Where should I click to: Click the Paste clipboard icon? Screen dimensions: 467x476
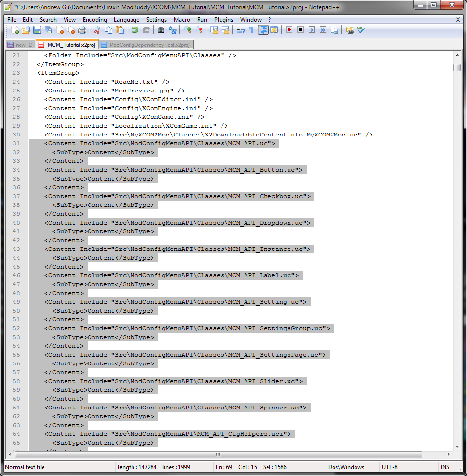pyautogui.click(x=120, y=30)
